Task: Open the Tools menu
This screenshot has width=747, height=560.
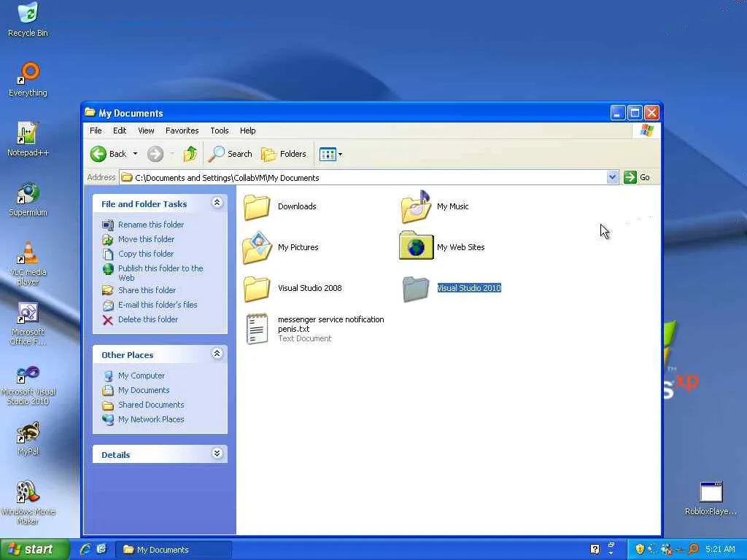Action: coord(220,131)
